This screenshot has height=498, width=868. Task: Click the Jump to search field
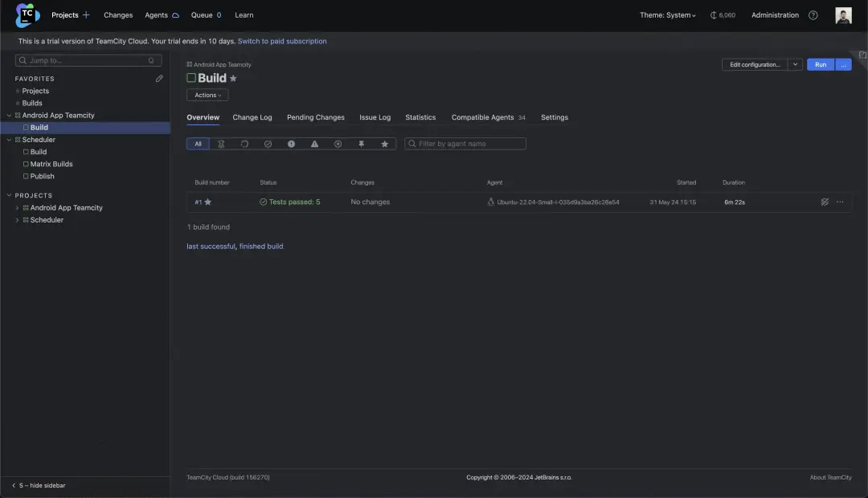88,60
